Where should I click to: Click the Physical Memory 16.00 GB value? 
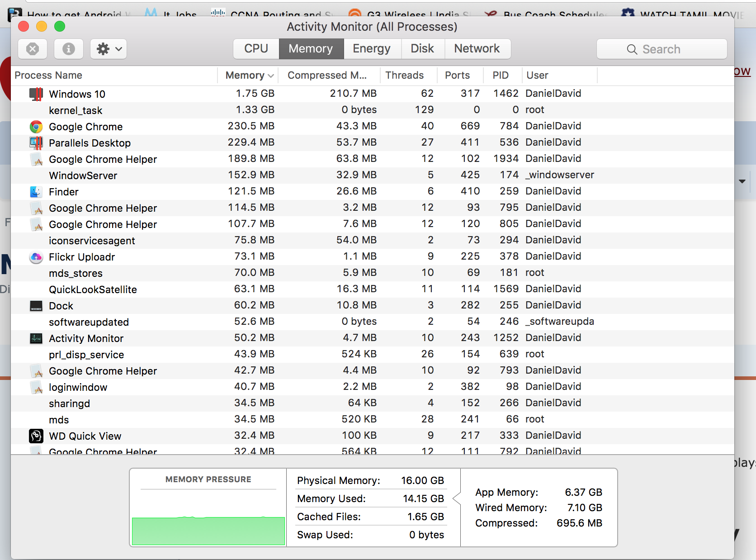click(422, 480)
